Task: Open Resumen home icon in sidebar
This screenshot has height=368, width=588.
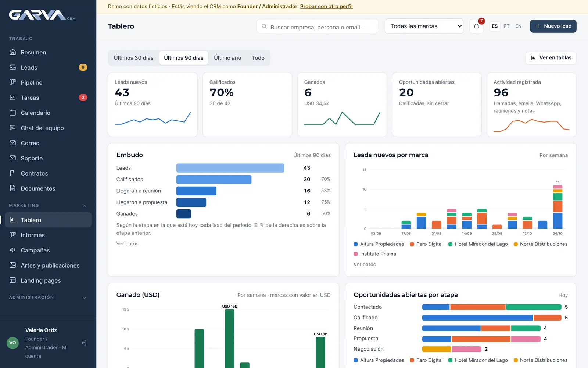Action: point(12,52)
